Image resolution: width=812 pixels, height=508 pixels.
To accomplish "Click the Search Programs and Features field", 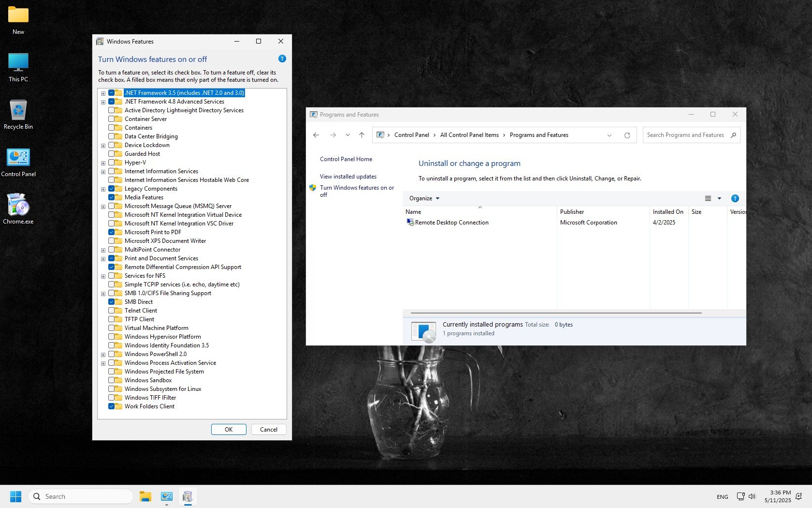I will [x=685, y=135].
